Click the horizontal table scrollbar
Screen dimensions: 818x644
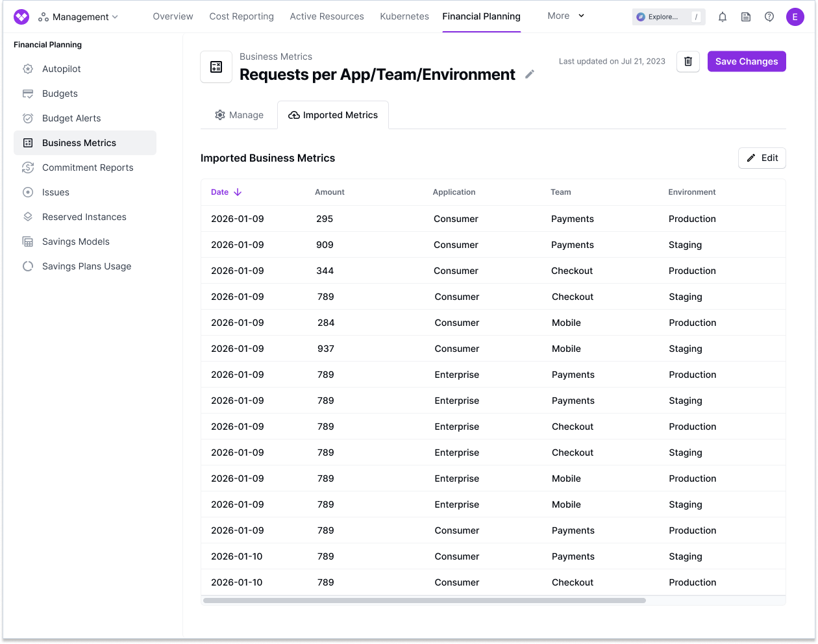[x=425, y=601]
